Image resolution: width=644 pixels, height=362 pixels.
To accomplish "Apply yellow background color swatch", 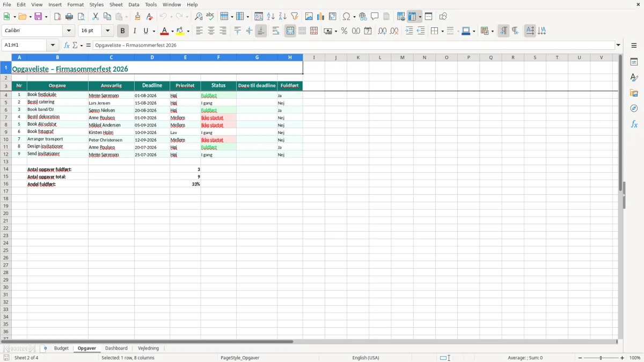I will (180, 31).
